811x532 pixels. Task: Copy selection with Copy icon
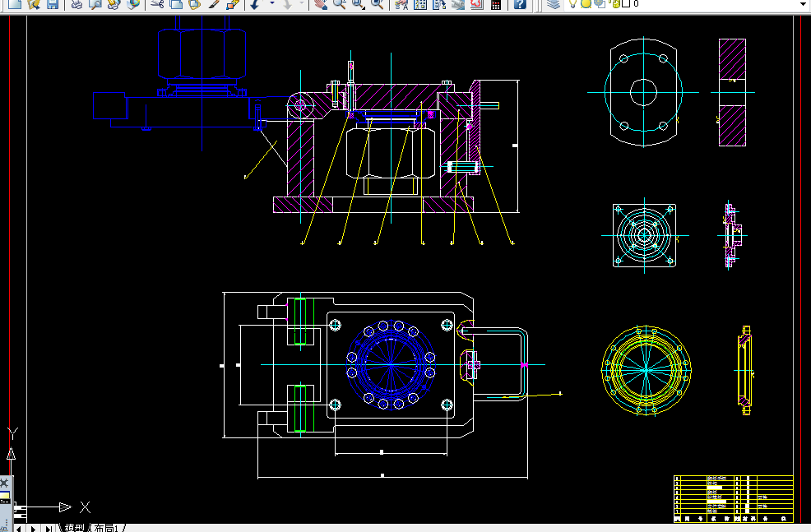point(176,4)
